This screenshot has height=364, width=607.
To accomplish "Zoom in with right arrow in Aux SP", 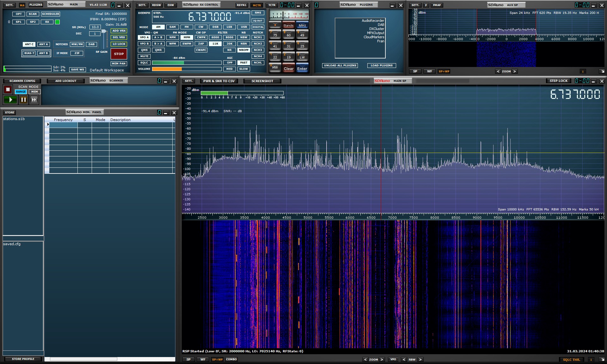I will pos(514,71).
